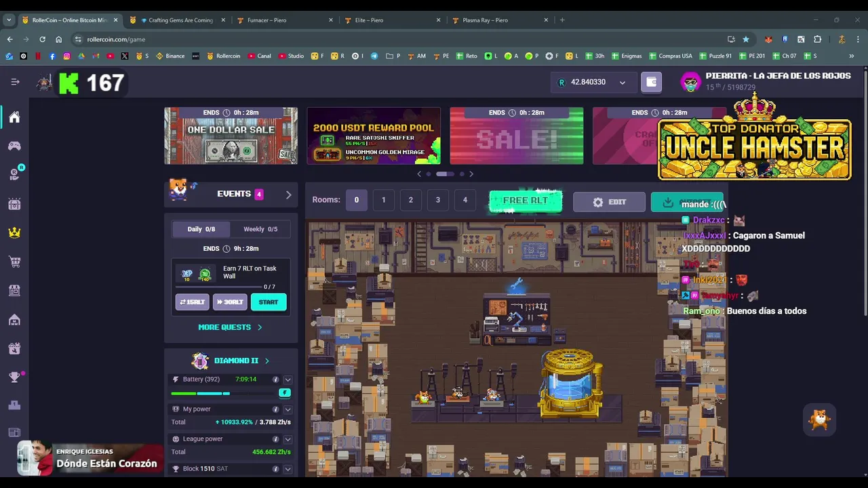
Task: Click League power info icon
Action: point(275,439)
